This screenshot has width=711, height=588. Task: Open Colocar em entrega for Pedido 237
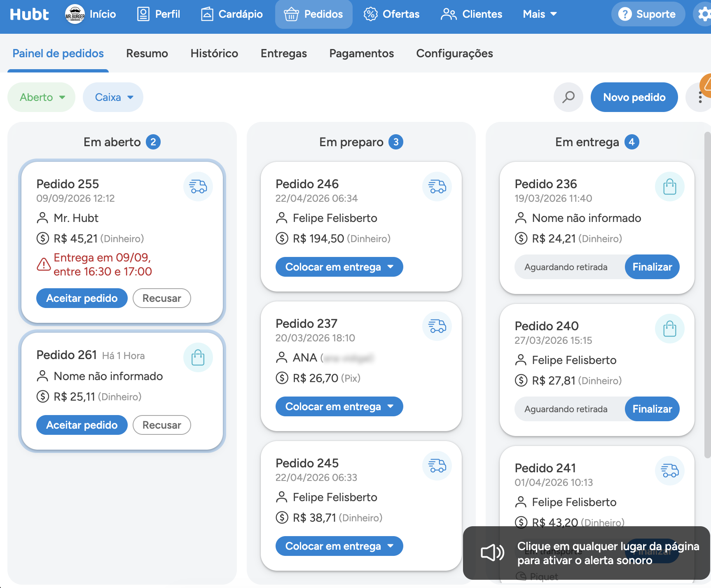[339, 406]
